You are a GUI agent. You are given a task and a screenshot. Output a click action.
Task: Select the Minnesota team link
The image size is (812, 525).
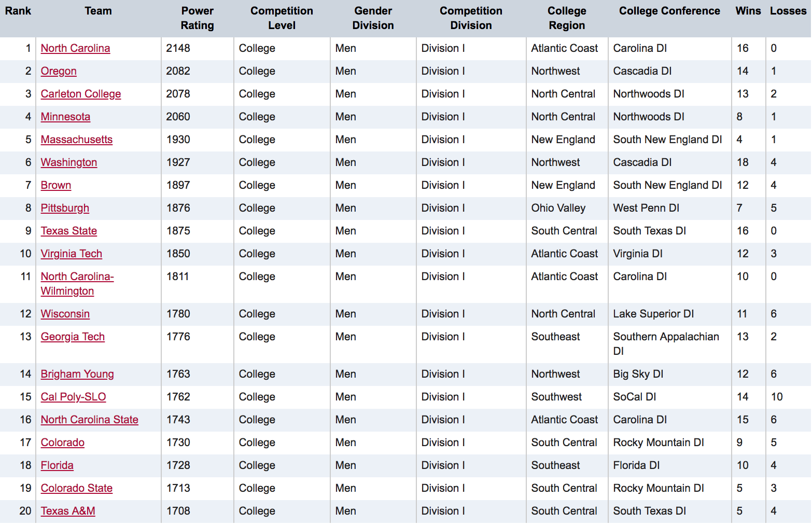(65, 117)
